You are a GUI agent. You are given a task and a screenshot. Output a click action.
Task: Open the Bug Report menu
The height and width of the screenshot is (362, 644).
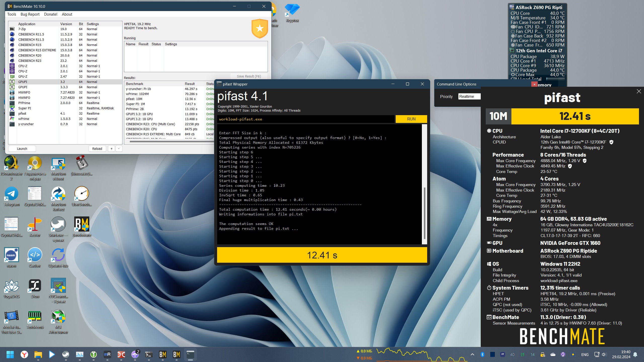click(x=30, y=14)
